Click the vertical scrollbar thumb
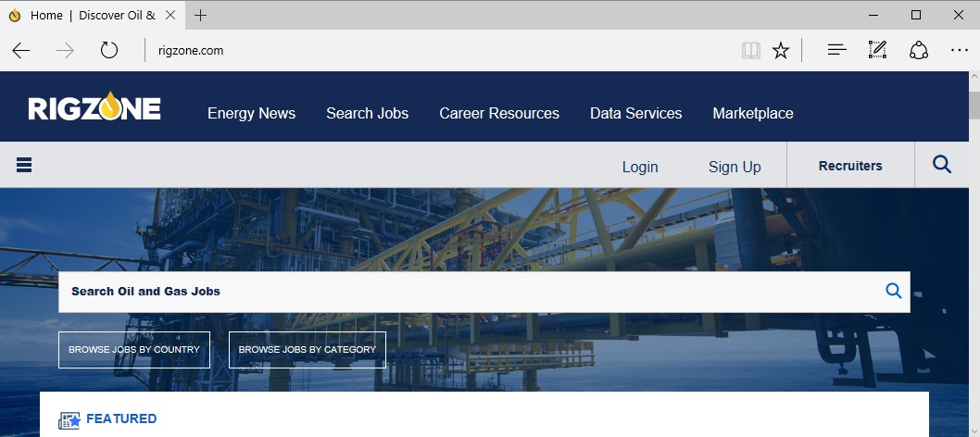 tap(974, 105)
